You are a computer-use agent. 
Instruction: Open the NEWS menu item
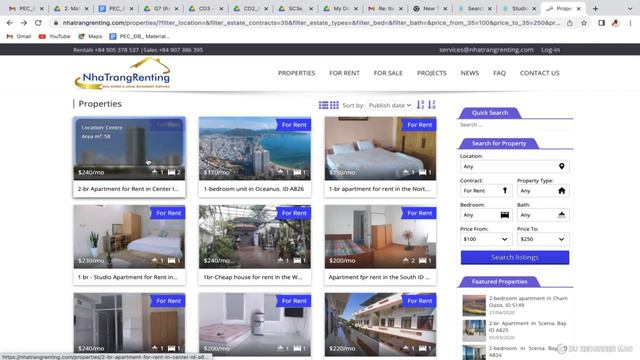click(x=469, y=73)
